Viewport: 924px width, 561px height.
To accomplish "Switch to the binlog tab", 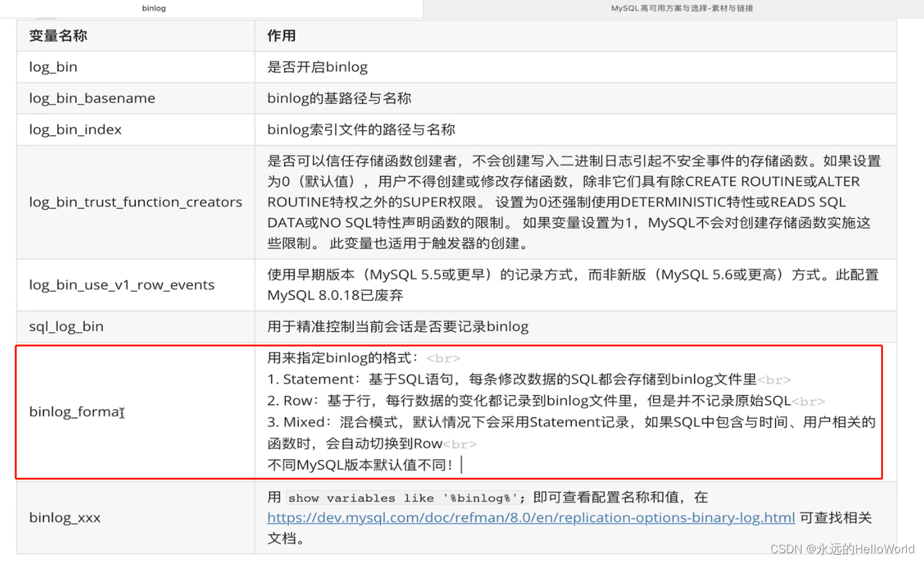I will [x=154, y=8].
